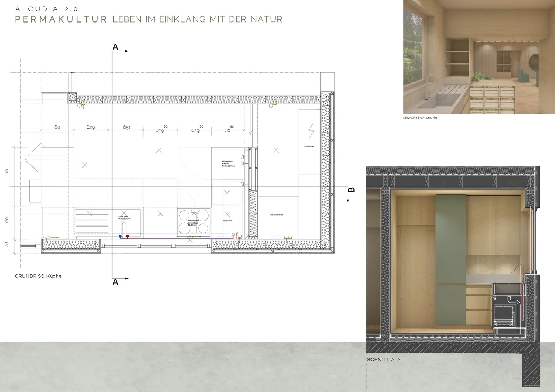Click the 651 dimension label
Screen dimensions: 555x392
click(127, 128)
